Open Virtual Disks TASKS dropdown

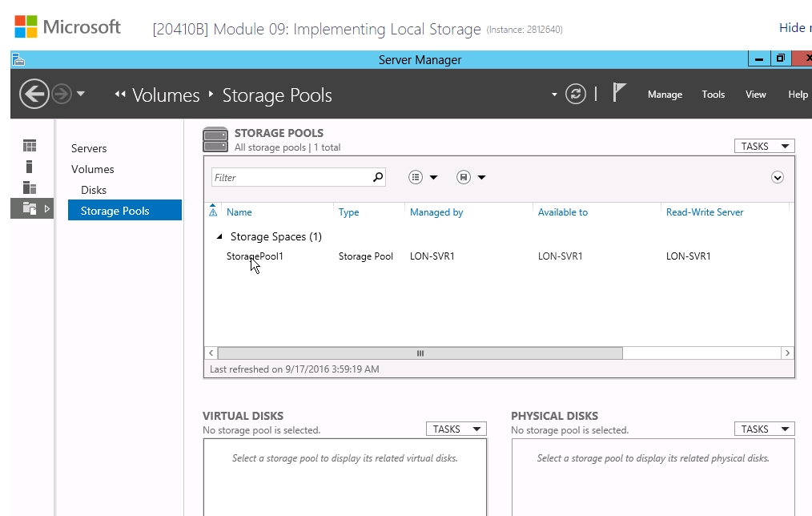click(456, 429)
